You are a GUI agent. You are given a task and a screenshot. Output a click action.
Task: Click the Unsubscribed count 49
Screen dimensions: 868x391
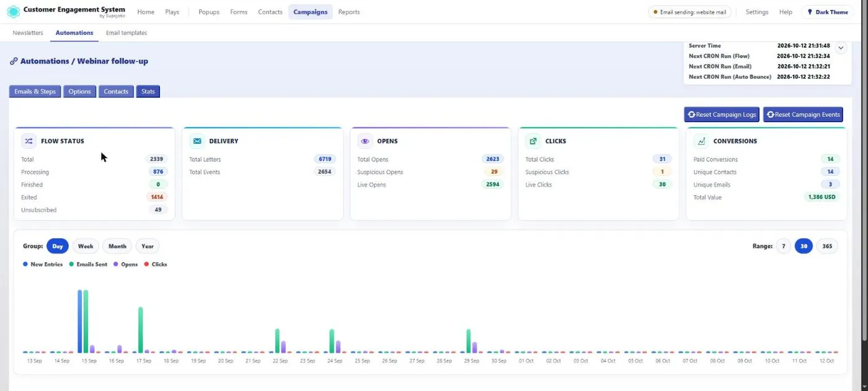click(x=158, y=209)
